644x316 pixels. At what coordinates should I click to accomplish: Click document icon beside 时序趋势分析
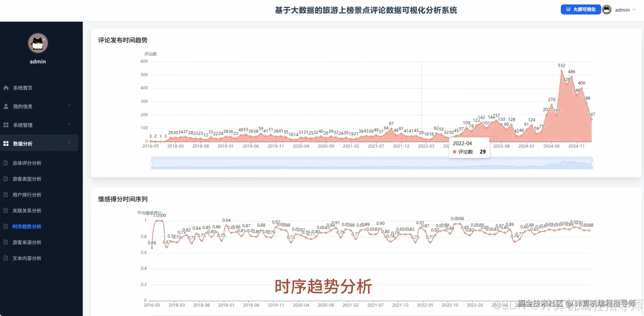pyautogui.click(x=6, y=227)
